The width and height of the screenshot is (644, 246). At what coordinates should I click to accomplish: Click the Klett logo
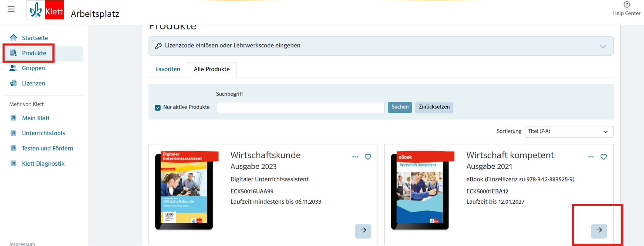45,10
